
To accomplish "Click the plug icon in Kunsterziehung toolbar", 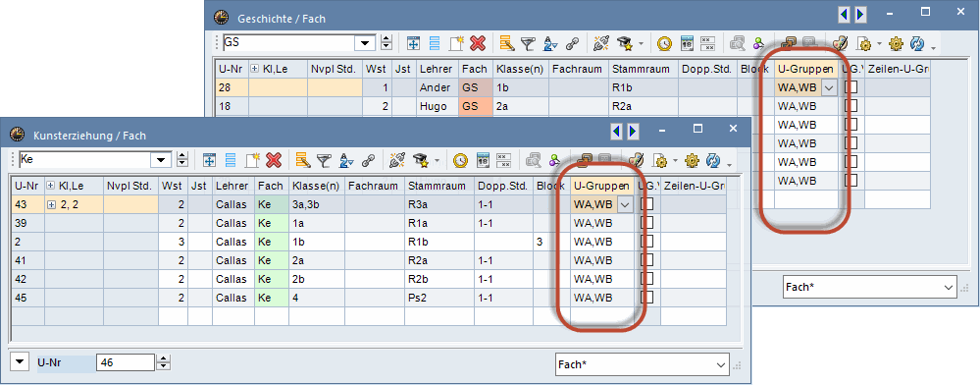I will [397, 160].
